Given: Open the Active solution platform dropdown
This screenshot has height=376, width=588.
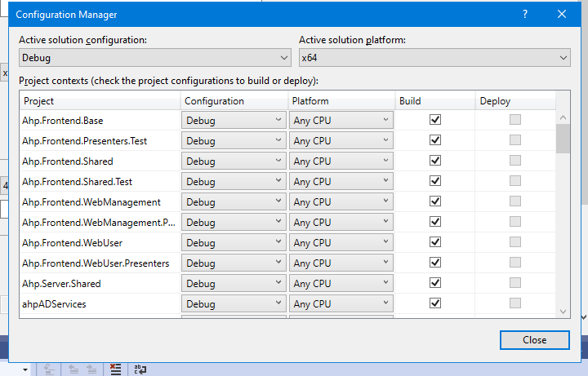Looking at the screenshot, I should click(434, 58).
